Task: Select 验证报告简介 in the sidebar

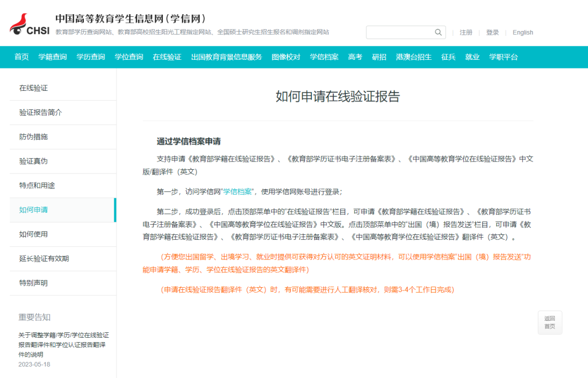Action: [63, 113]
